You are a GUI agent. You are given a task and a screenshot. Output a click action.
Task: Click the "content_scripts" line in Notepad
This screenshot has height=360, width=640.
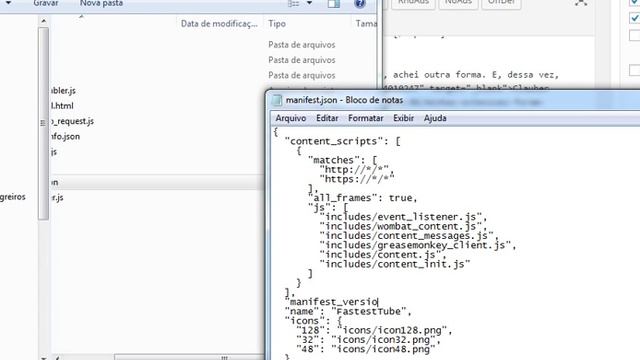342,141
